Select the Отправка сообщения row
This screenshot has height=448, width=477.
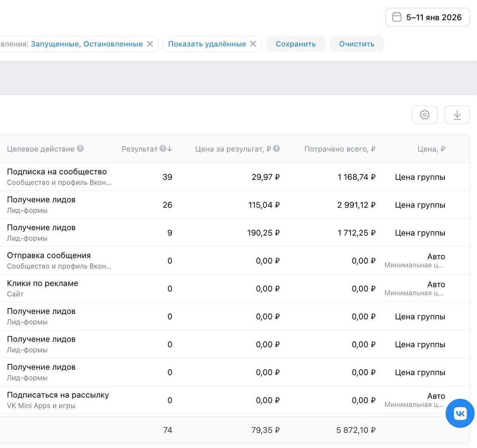(x=49, y=255)
